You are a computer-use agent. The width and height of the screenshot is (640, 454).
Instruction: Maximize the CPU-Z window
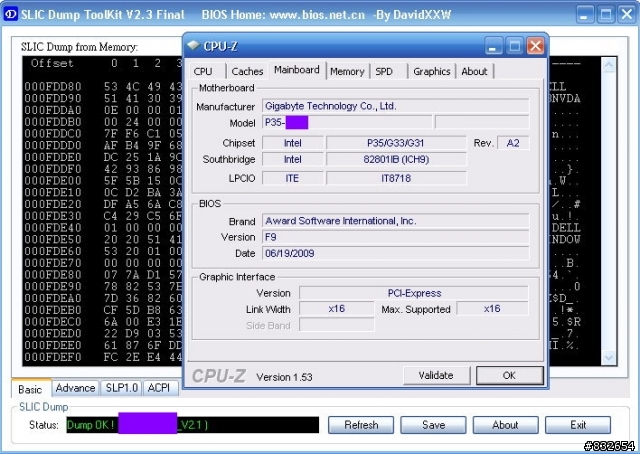pyautogui.click(x=514, y=46)
